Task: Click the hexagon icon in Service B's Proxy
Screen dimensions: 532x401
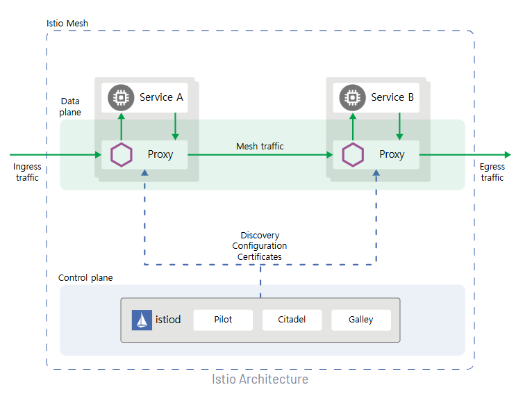Action: [x=353, y=155]
